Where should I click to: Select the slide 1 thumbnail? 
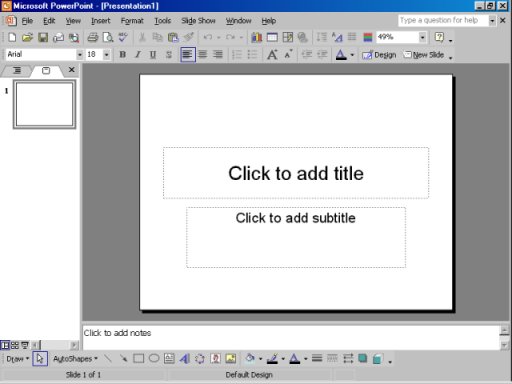[x=45, y=104]
